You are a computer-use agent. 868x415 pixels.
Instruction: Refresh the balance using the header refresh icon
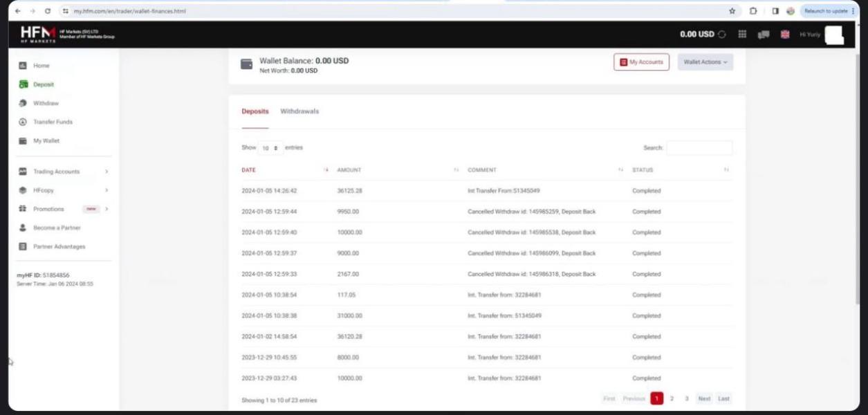723,34
